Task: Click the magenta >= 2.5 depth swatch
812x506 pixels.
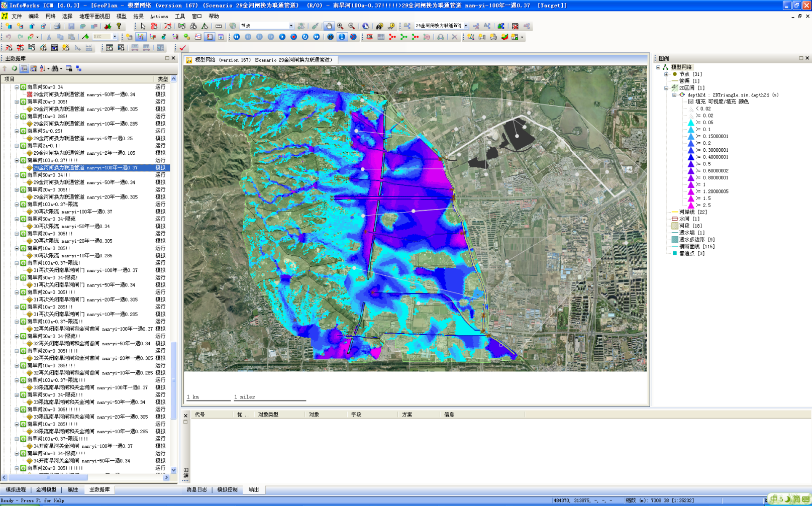Action: pos(691,205)
